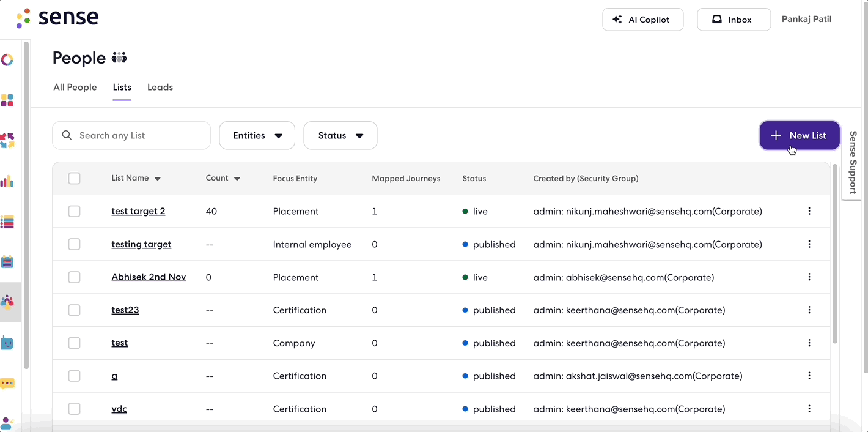
Task: Click the search magnifier icon
Action: coord(67,135)
